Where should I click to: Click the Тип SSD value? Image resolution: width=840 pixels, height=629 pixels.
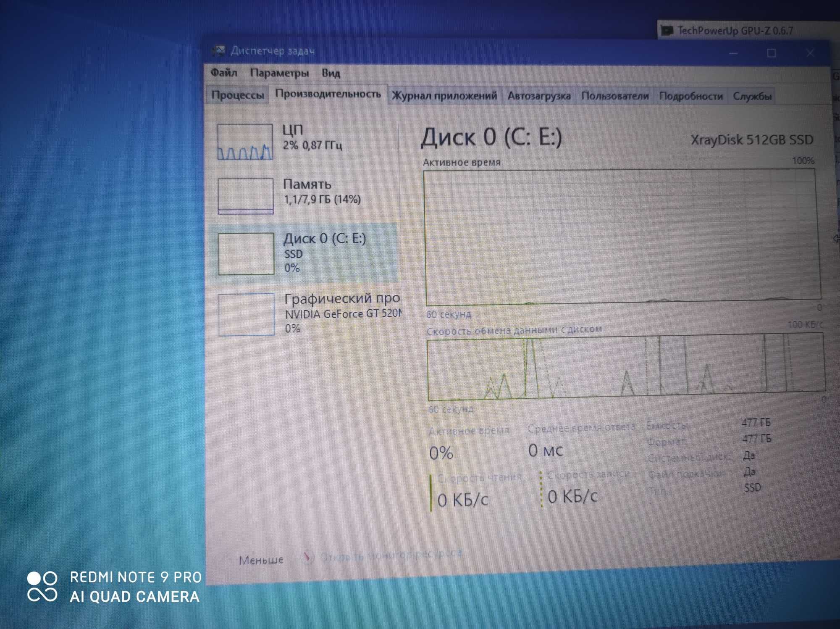coord(752,487)
